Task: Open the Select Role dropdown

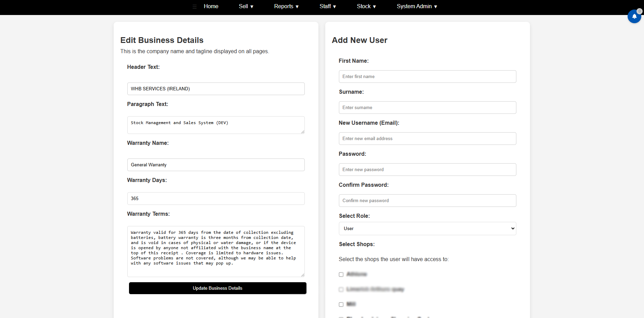Action: [x=427, y=229]
